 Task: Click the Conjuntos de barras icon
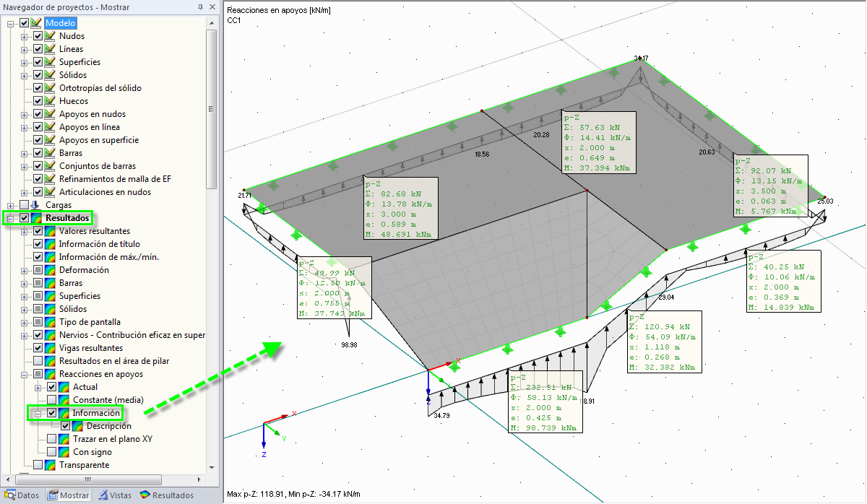coord(50,166)
